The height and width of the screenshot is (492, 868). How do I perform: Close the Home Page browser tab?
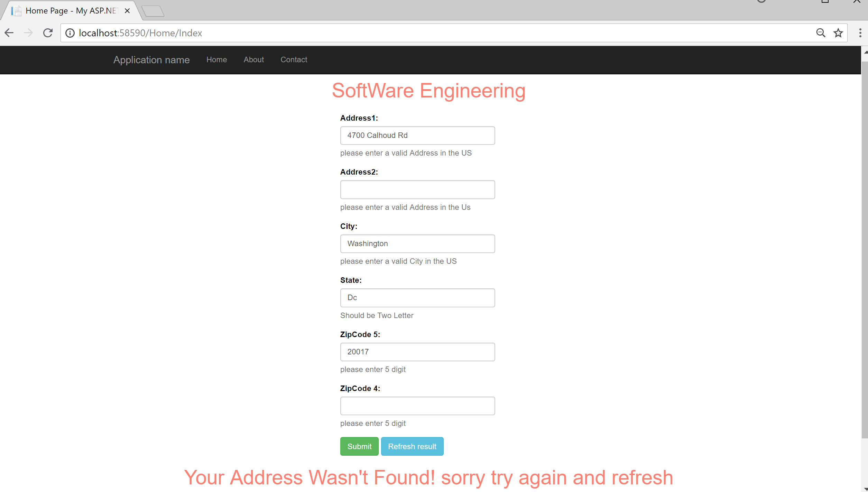[127, 11]
